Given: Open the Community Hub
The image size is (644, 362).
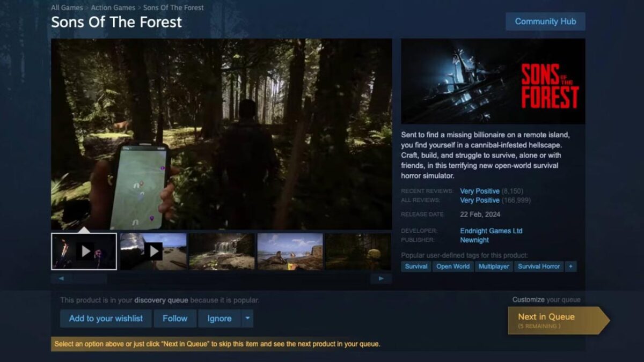Looking at the screenshot, I should [x=545, y=21].
